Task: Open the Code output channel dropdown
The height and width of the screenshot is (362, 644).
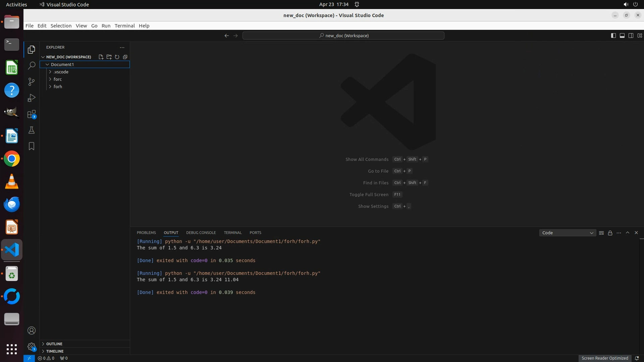Action: pyautogui.click(x=568, y=233)
